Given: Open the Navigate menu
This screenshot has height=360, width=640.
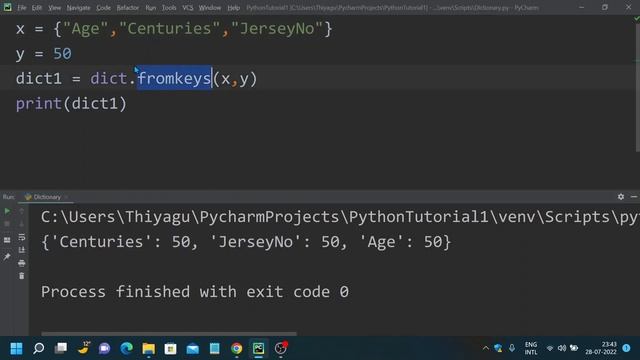Looking at the screenshot, I should [x=78, y=8].
